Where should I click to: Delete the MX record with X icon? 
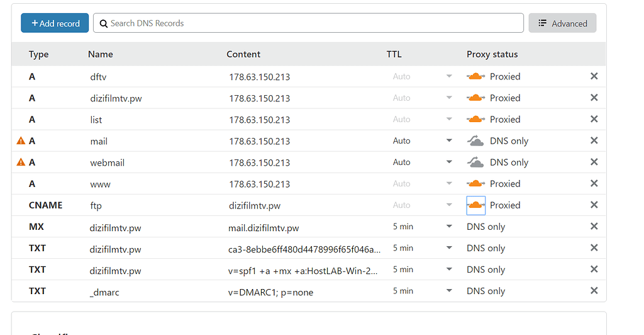pos(594,227)
